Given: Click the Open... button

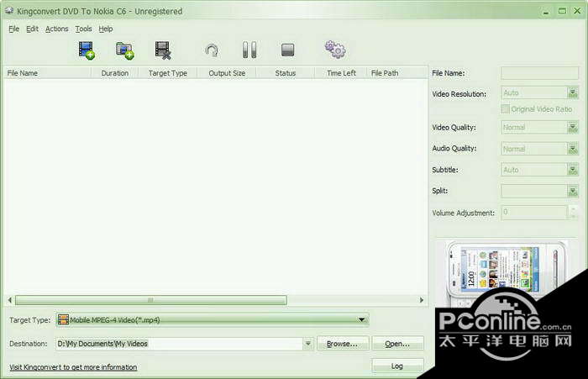Looking at the screenshot, I should (x=397, y=344).
